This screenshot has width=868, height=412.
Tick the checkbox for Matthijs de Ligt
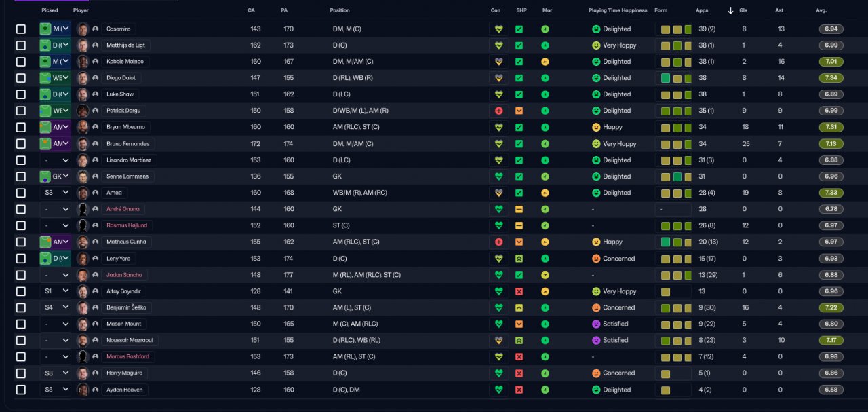point(21,45)
